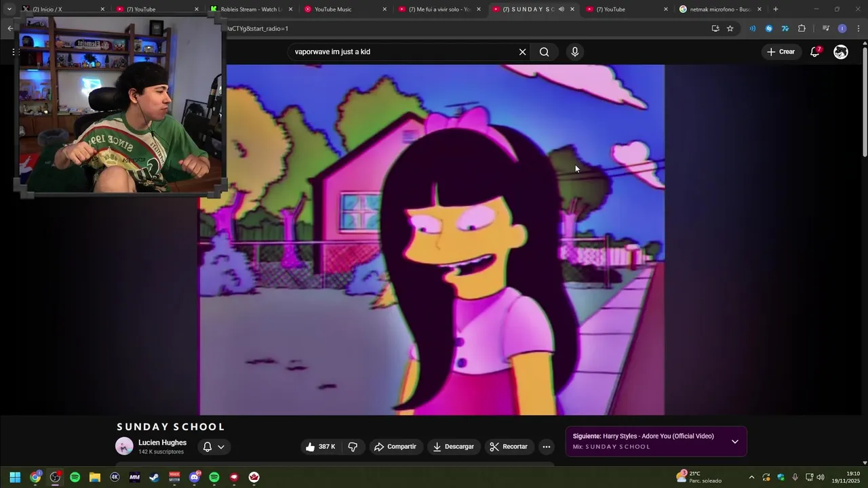Click the YouTube search magnifier button
Screen dimensions: 868x488
(x=544, y=52)
